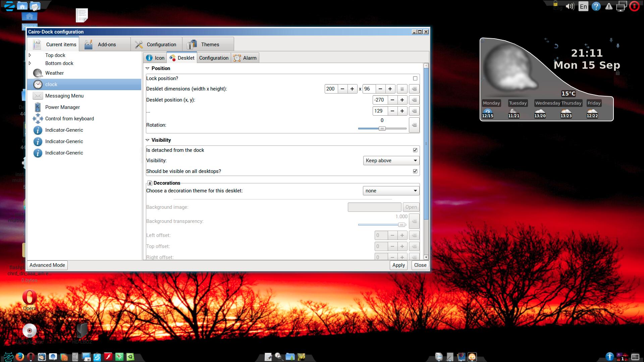Screen dimensions: 644x362
Task: Toggle visible on all desktops checkbox
Action: click(415, 171)
